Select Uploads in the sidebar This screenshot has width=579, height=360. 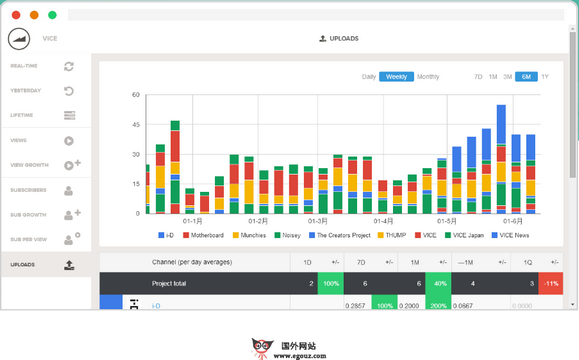coord(46,265)
